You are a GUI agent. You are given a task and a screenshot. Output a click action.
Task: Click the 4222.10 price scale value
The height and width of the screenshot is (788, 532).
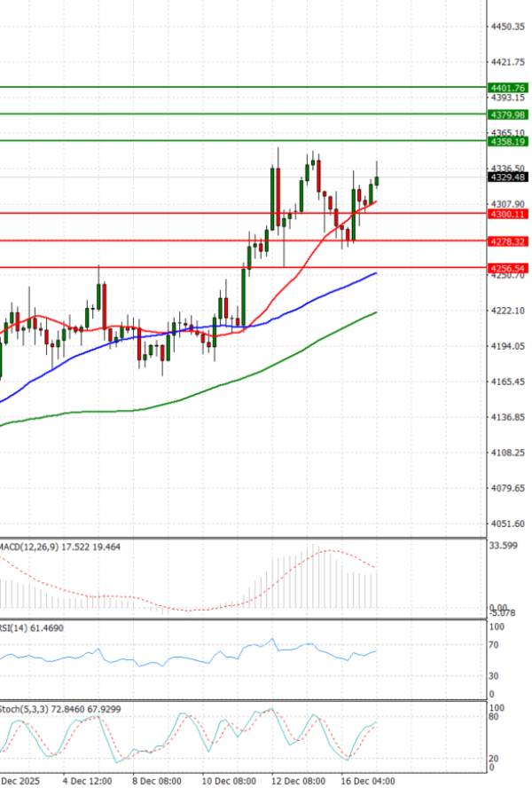pyautogui.click(x=508, y=311)
